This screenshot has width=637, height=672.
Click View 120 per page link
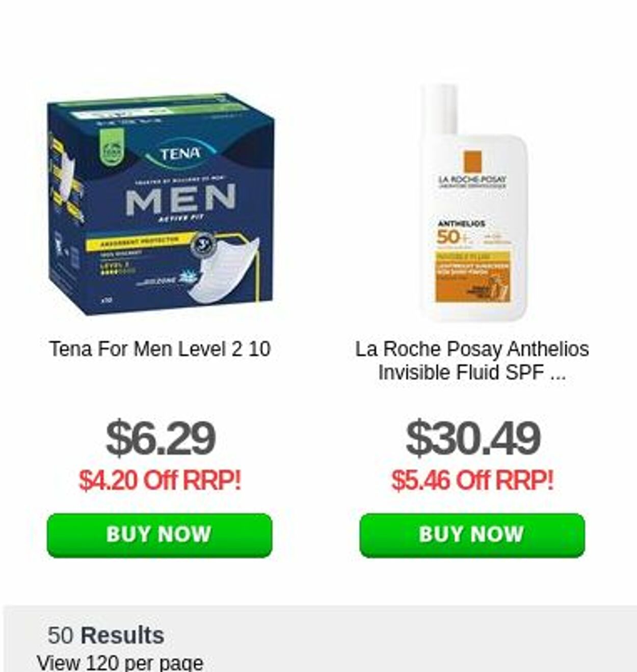pos(120,663)
